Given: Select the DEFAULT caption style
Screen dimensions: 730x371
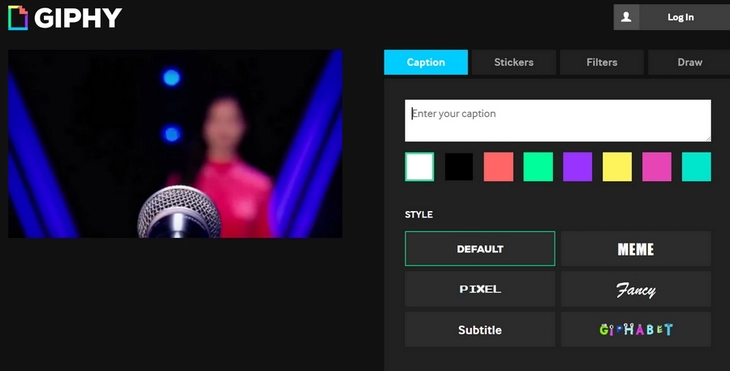Looking at the screenshot, I should [x=480, y=249].
